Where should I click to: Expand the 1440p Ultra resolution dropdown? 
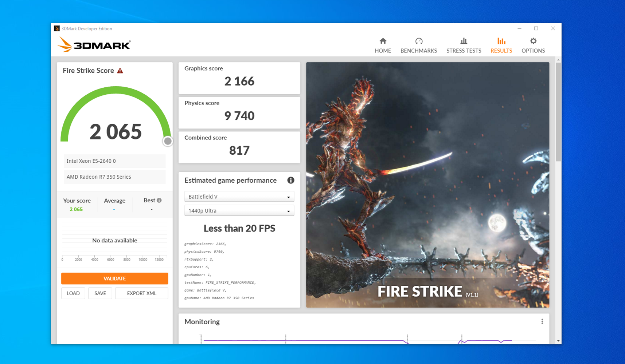tap(239, 211)
